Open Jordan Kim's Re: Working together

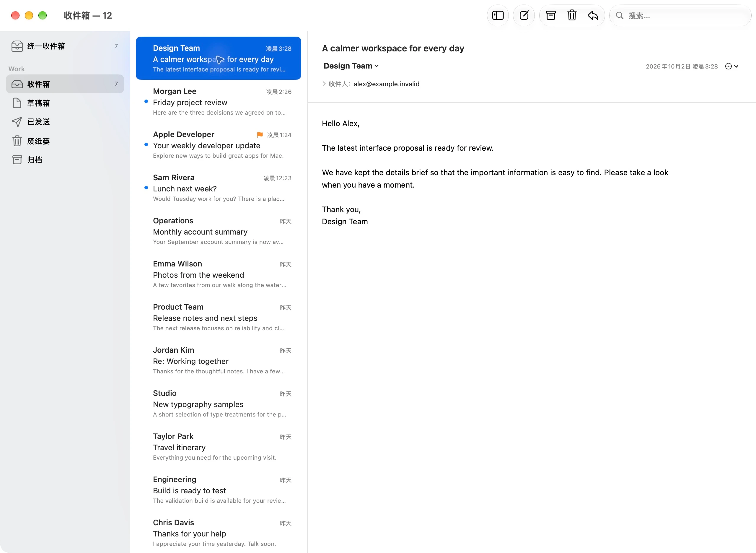point(218,360)
